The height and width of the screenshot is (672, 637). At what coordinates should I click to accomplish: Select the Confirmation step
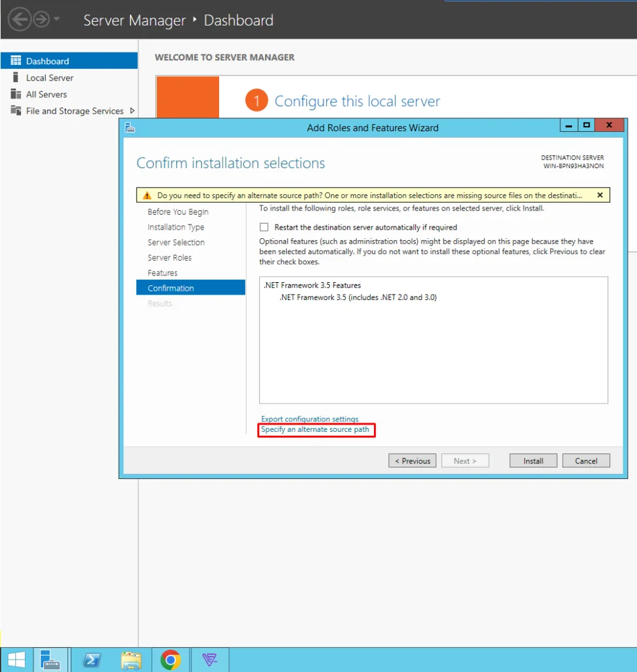pos(191,287)
